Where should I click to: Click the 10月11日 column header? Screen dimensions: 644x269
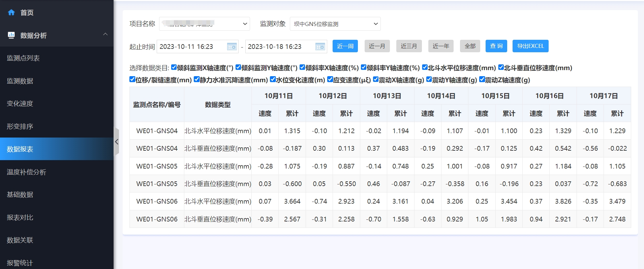pyautogui.click(x=279, y=96)
